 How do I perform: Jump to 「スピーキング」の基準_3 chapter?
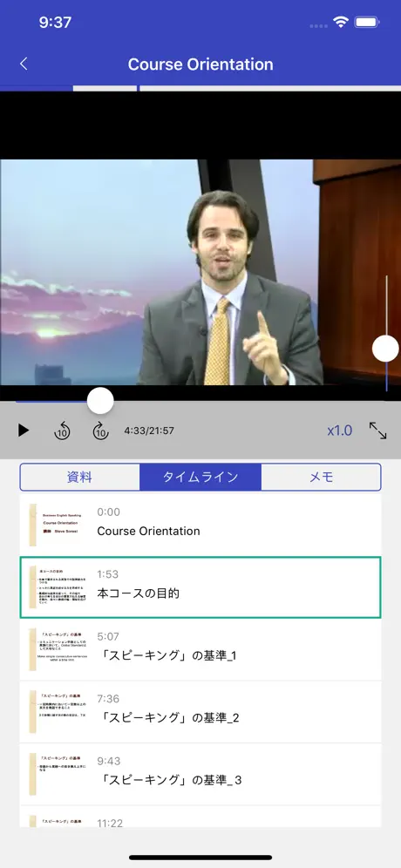[200, 774]
